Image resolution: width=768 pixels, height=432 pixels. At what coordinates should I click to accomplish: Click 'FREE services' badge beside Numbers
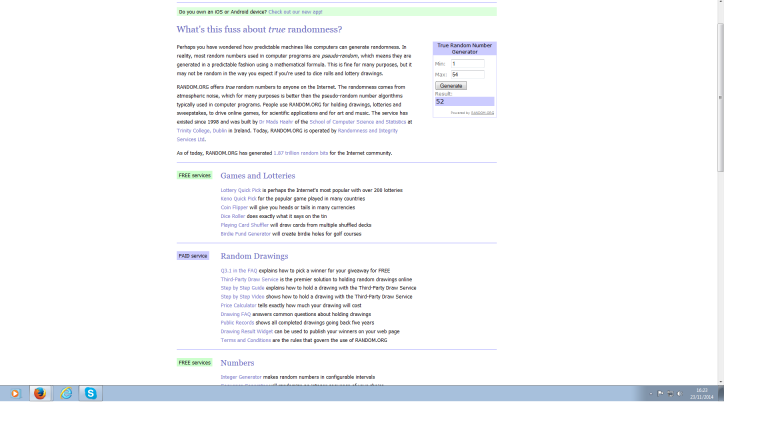click(x=194, y=362)
